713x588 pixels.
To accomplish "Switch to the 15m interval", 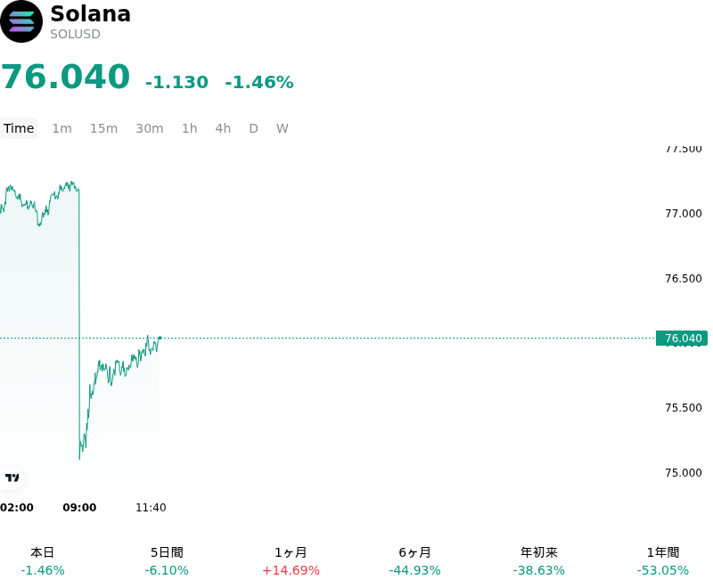I will point(103,128).
